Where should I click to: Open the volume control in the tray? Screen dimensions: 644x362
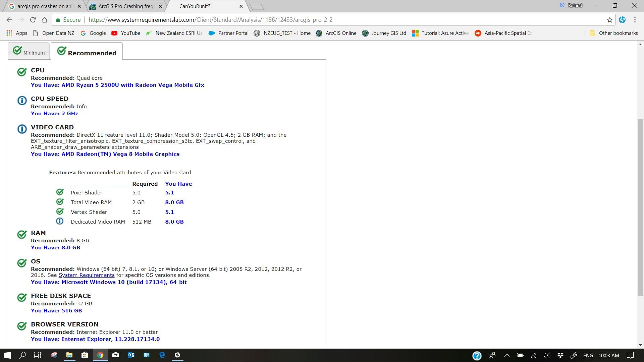coord(547,355)
